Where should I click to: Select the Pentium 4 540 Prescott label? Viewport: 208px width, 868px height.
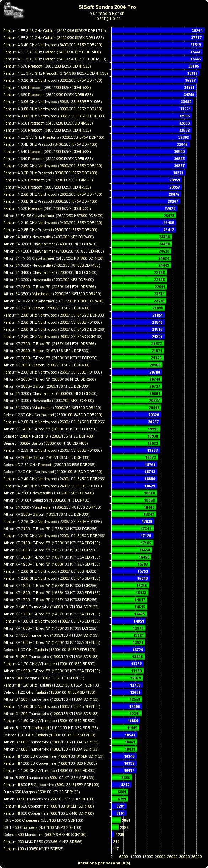point(47,152)
